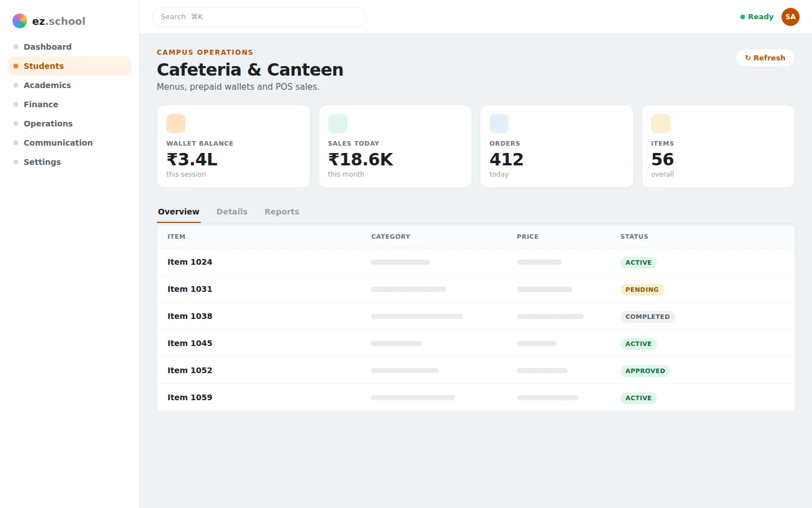Viewport: 812px width, 508px height.
Task: Go to Academics section
Action: [x=70, y=85]
